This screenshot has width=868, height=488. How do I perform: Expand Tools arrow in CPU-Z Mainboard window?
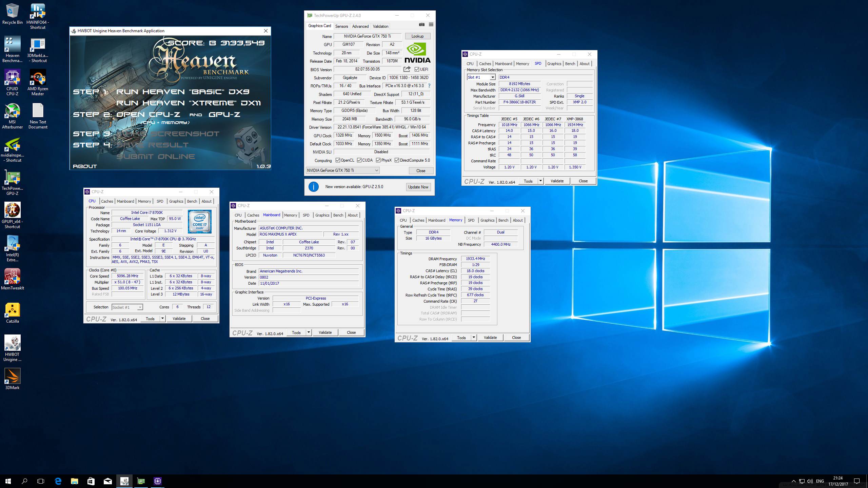(309, 332)
